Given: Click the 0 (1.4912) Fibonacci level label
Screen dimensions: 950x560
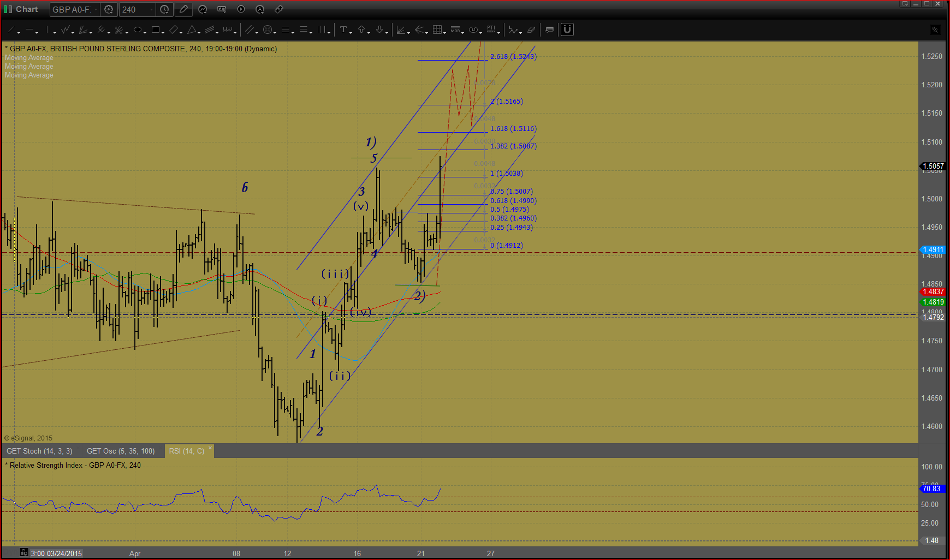Looking at the screenshot, I should pos(507,246).
